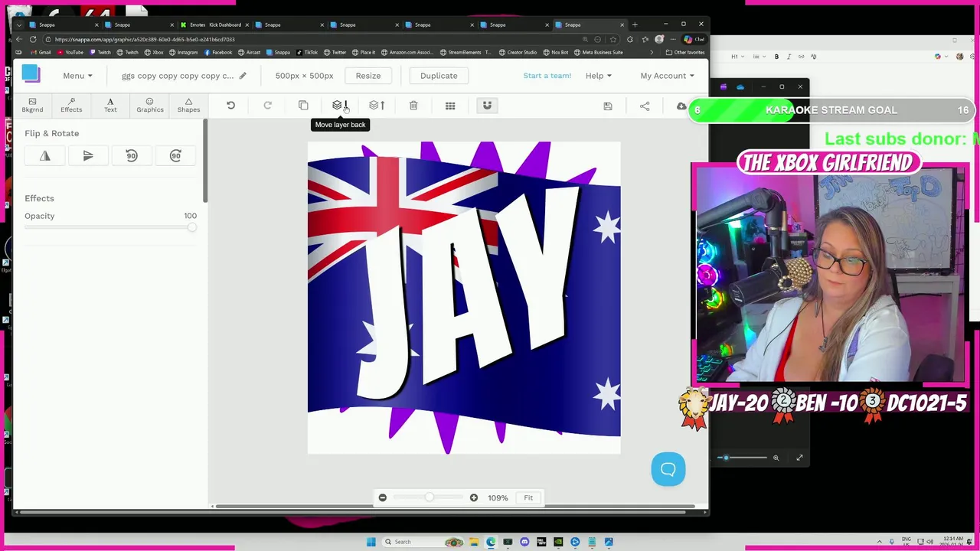
Task: Reload the page in browser
Action: pos(33,39)
